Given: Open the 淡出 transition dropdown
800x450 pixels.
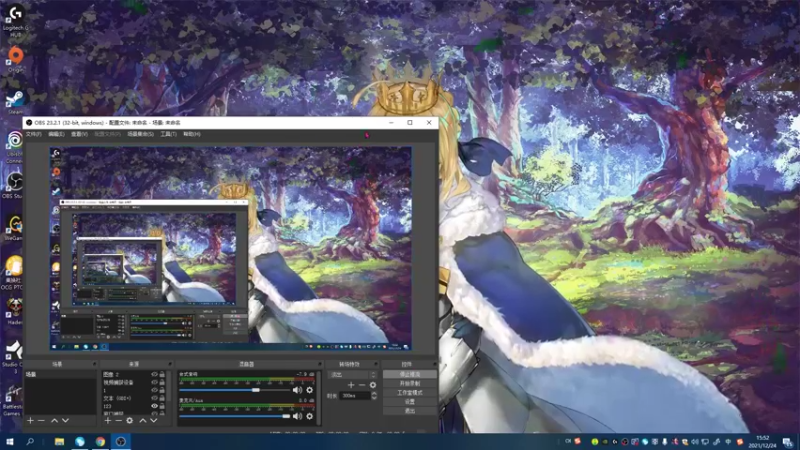Looking at the screenshot, I should [x=353, y=374].
